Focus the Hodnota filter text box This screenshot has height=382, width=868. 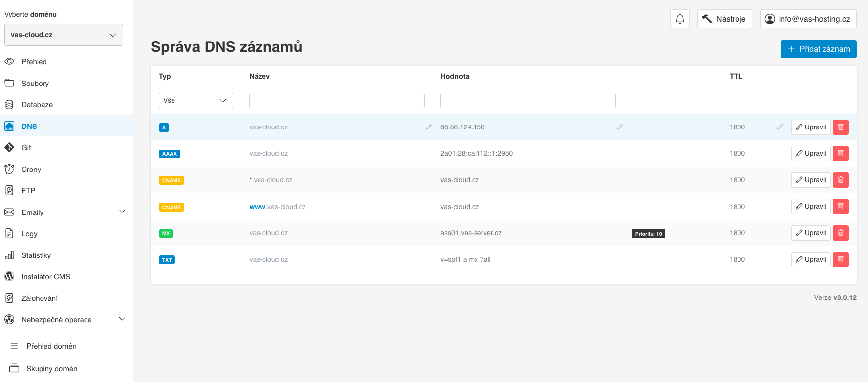click(527, 100)
